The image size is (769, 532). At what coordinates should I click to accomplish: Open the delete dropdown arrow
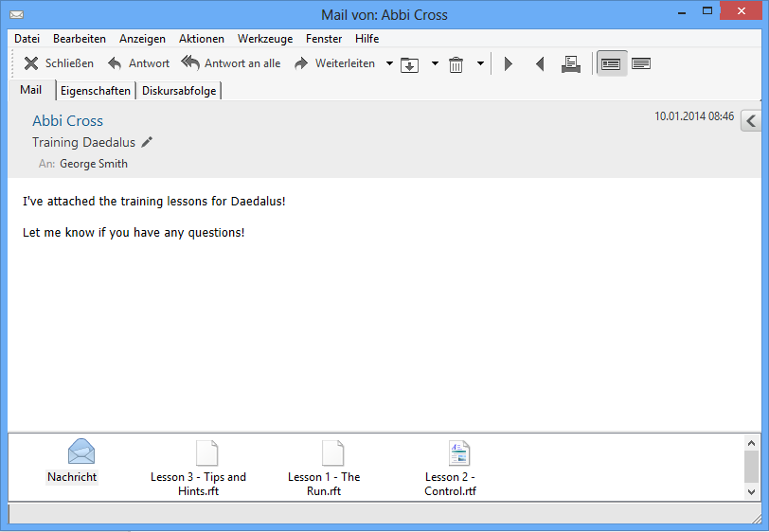pos(481,63)
